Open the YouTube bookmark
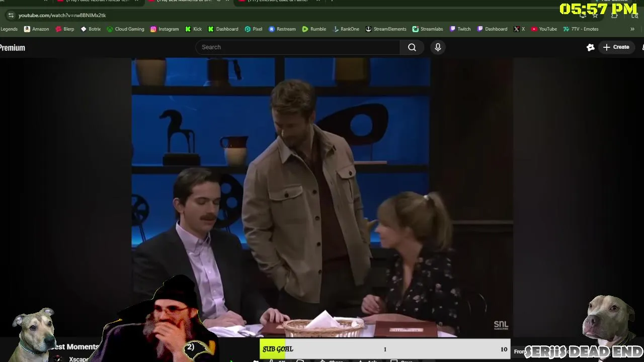644x362 pixels. pos(544,29)
